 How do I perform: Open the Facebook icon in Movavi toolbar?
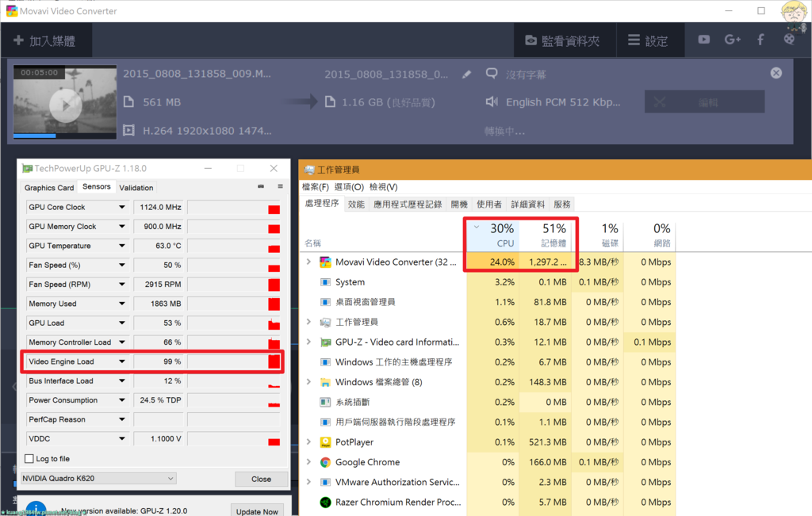(x=760, y=40)
